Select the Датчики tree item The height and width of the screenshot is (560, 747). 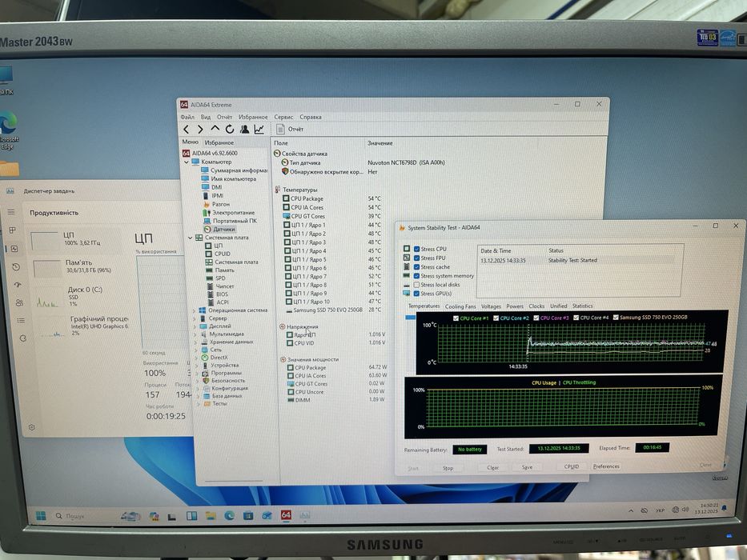coord(224,229)
